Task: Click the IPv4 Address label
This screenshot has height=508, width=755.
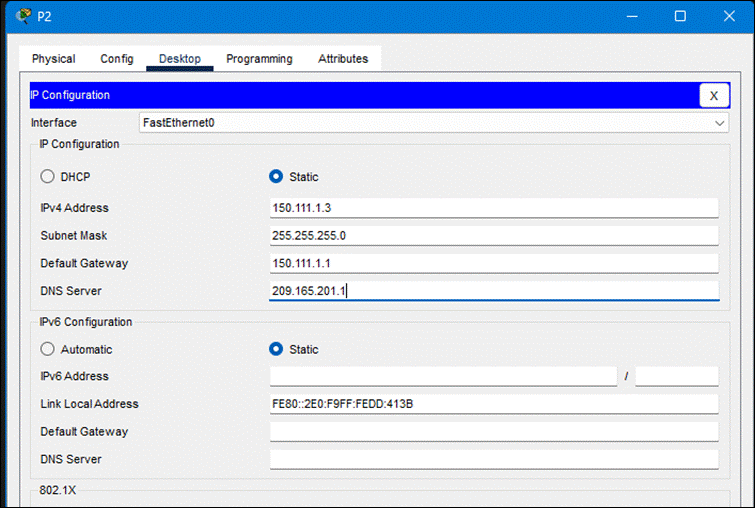Action: tap(75, 208)
